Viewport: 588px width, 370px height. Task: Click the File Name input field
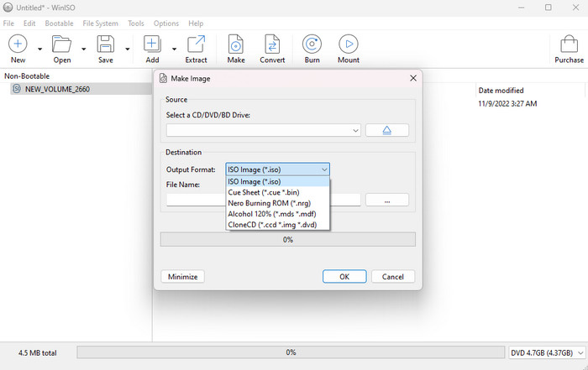(x=264, y=200)
